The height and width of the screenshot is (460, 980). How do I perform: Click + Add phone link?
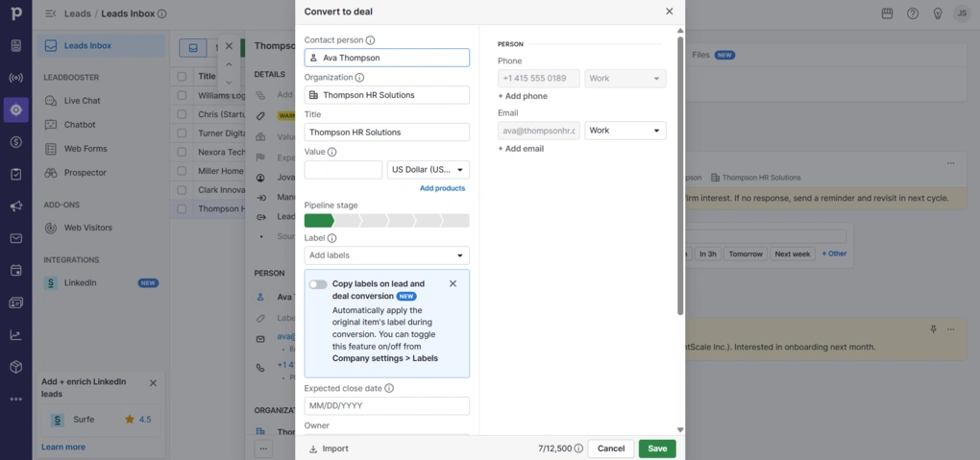click(523, 96)
